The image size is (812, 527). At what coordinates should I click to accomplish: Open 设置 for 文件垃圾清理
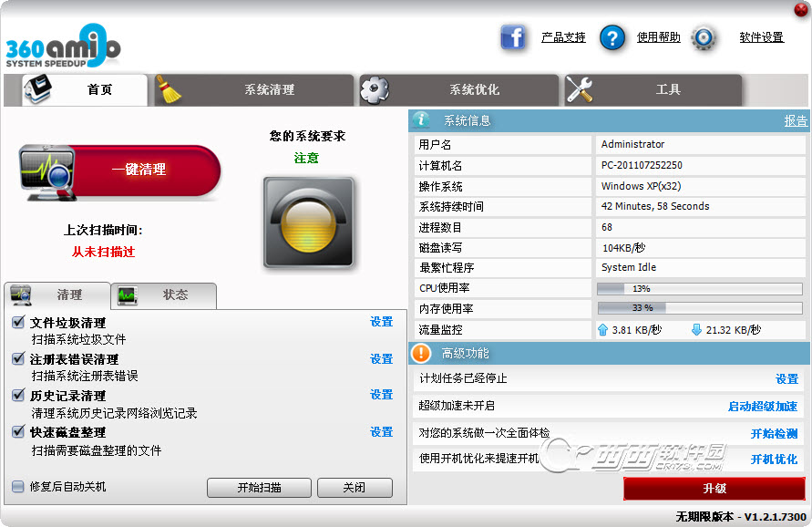click(382, 322)
